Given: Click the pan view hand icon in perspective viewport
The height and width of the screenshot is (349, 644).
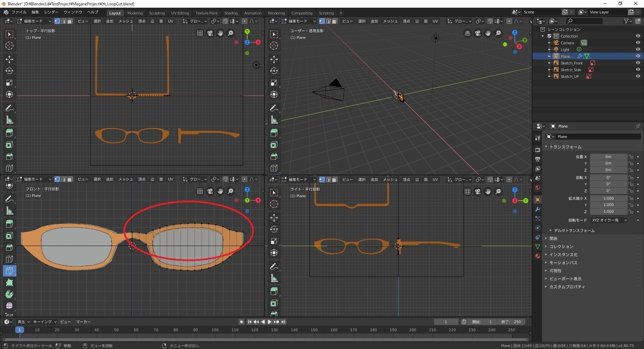Looking at the screenshot, I should 488,33.
